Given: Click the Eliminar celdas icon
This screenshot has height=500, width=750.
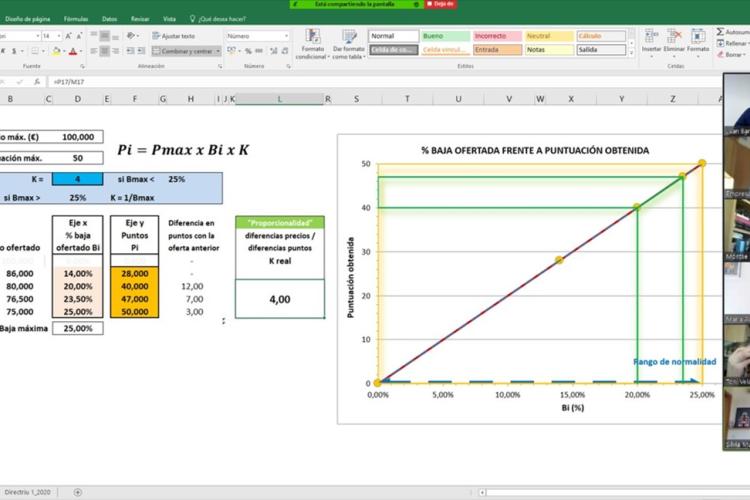Looking at the screenshot, I should [674, 41].
